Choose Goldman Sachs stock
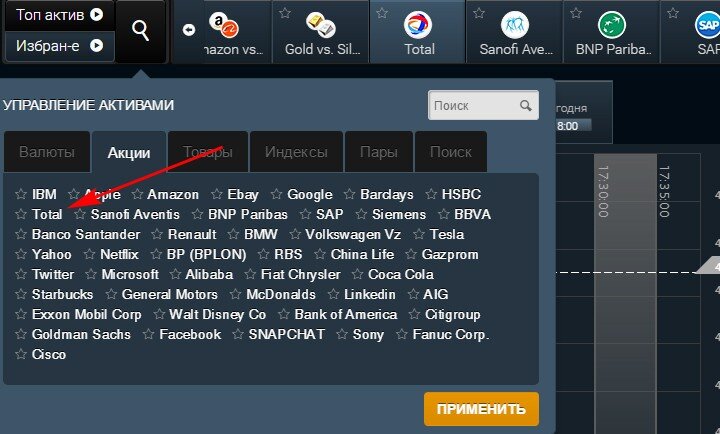Image resolution: width=720 pixels, height=434 pixels. (81, 334)
